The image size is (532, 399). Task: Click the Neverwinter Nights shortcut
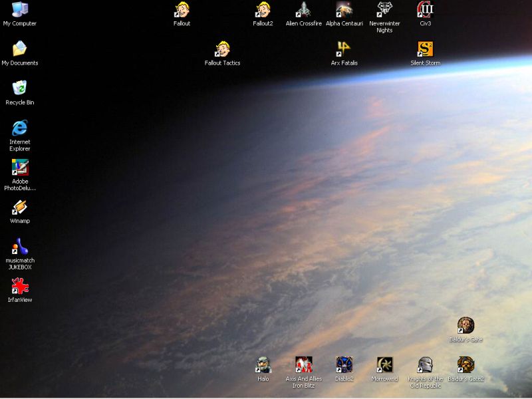pyautogui.click(x=384, y=10)
